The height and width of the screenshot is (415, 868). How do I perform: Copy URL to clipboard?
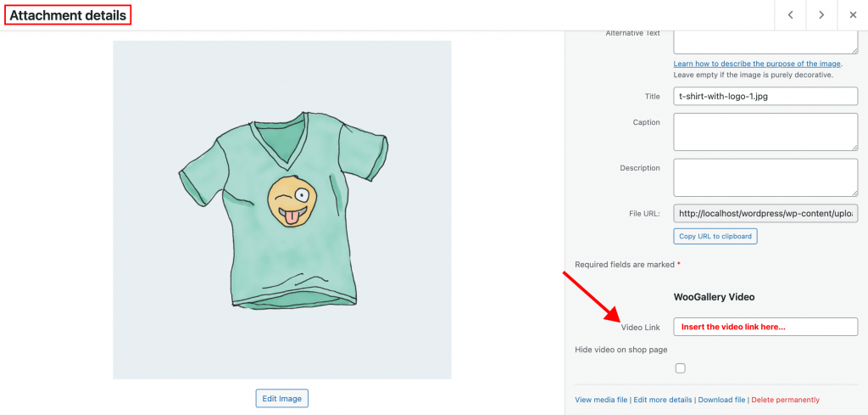click(x=715, y=236)
